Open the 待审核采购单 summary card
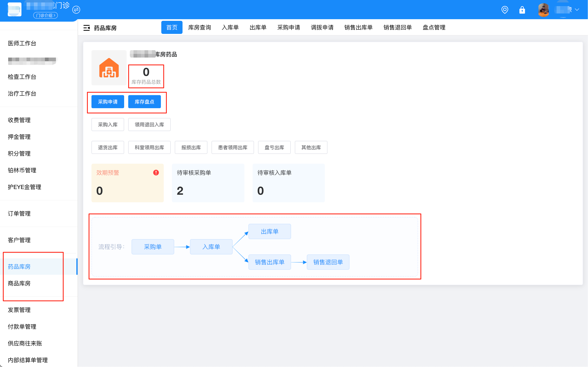This screenshot has width=588, height=367. pos(208,183)
